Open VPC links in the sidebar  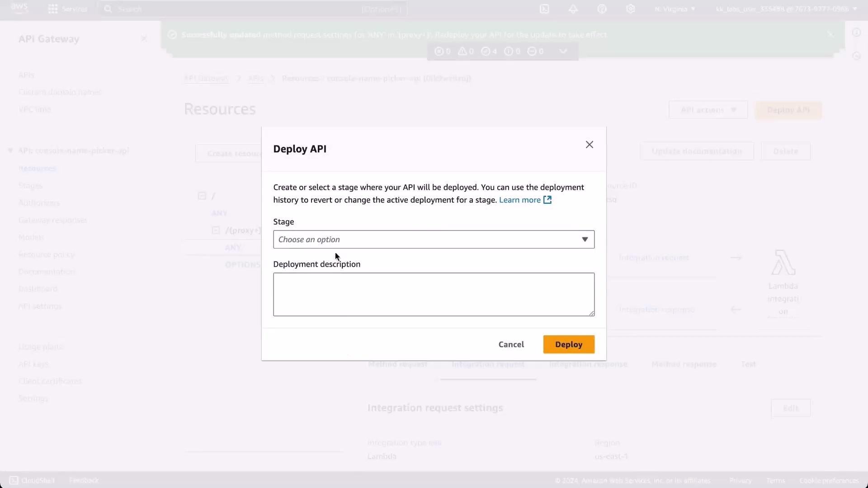coord(35,109)
